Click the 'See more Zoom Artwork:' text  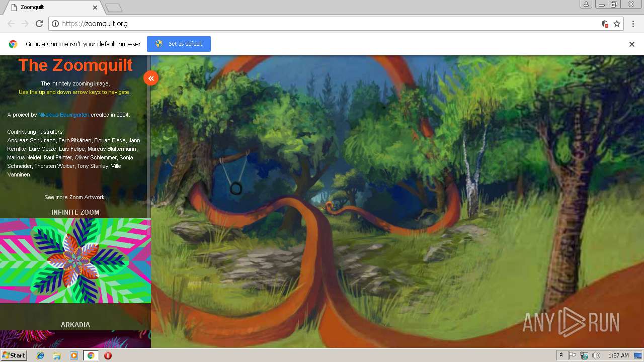pos(75,197)
